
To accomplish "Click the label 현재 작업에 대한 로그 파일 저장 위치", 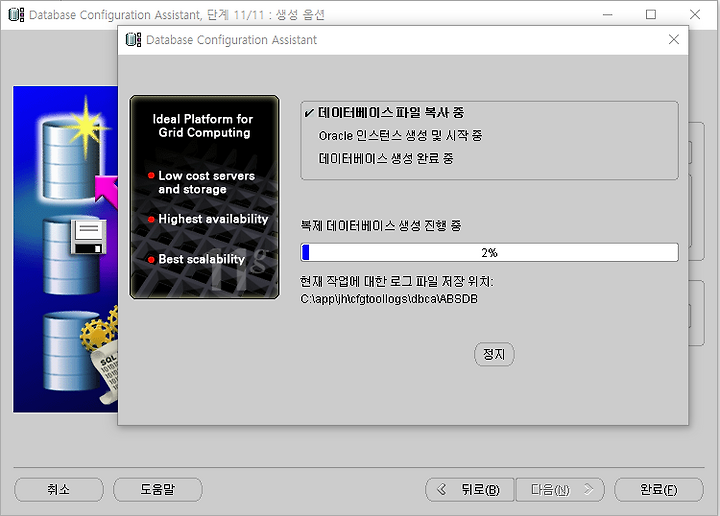I will pos(397,281).
